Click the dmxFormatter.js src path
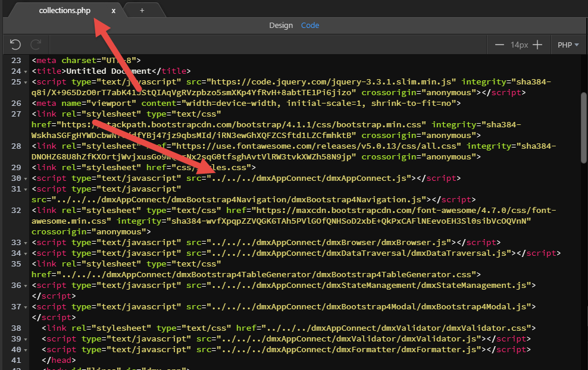This screenshot has width=588, height=370. pos(349,350)
